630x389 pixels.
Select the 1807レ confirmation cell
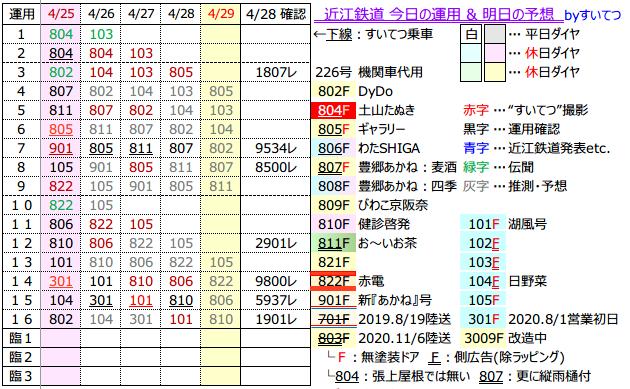276,72
